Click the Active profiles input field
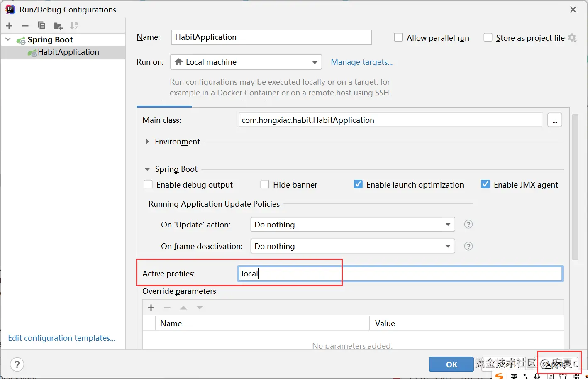Image resolution: width=588 pixels, height=379 pixels. coord(400,274)
